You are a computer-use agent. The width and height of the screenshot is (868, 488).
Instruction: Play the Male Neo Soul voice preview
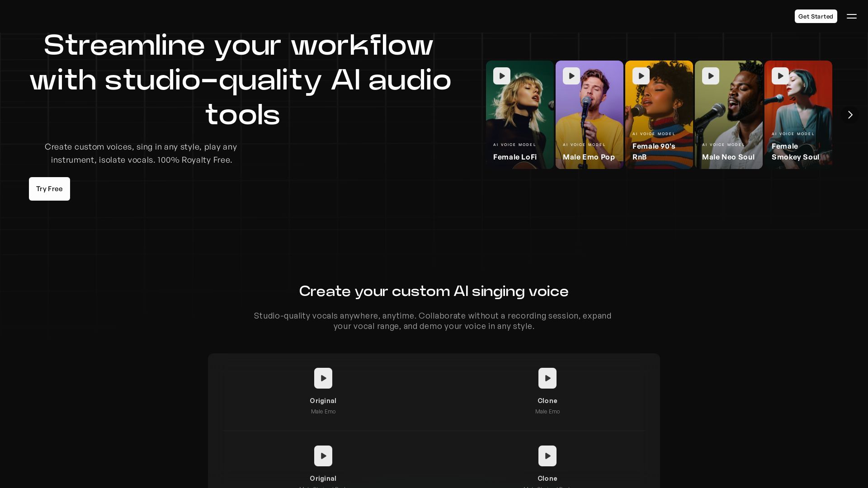tap(711, 76)
